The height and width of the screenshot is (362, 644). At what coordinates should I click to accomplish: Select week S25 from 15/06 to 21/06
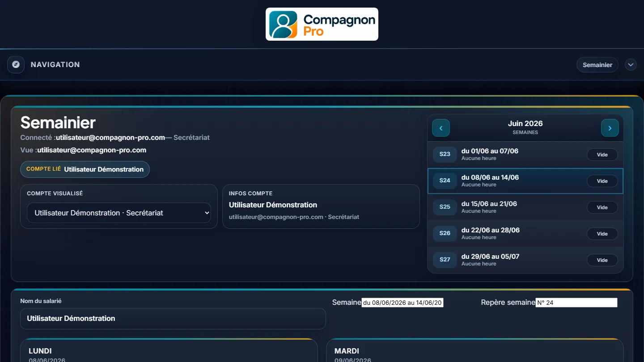[525, 207]
